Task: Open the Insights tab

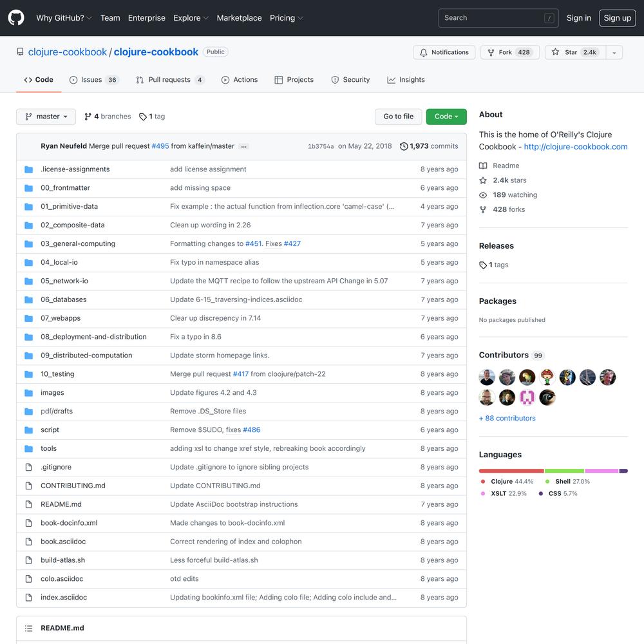Action: 406,80
